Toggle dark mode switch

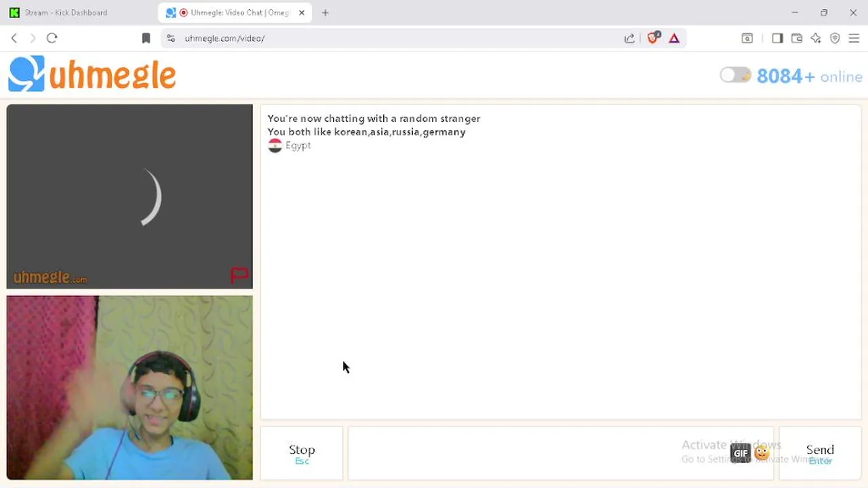(735, 75)
